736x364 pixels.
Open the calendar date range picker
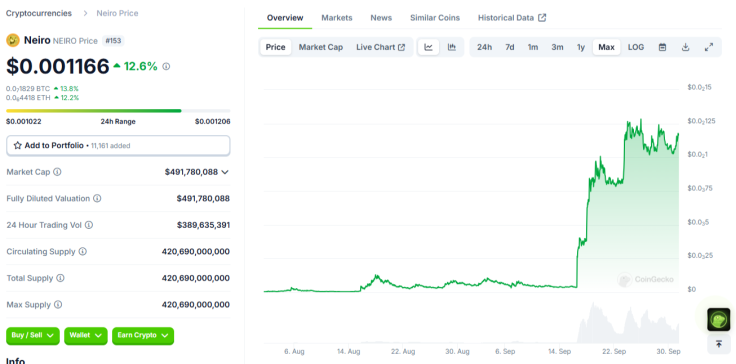[662, 47]
